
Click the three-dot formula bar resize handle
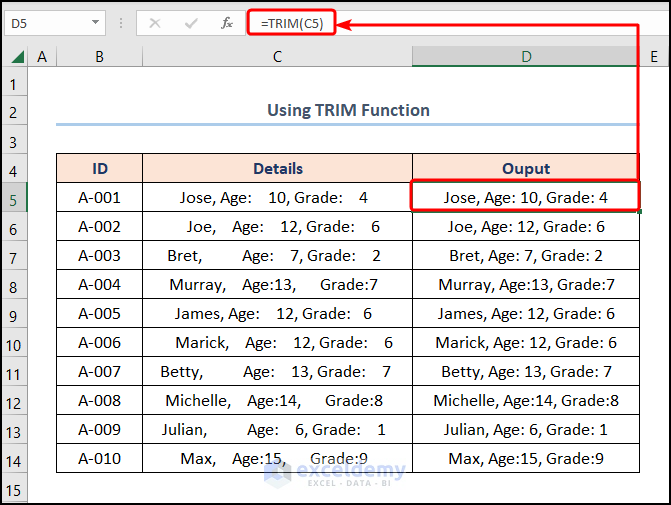[123, 22]
